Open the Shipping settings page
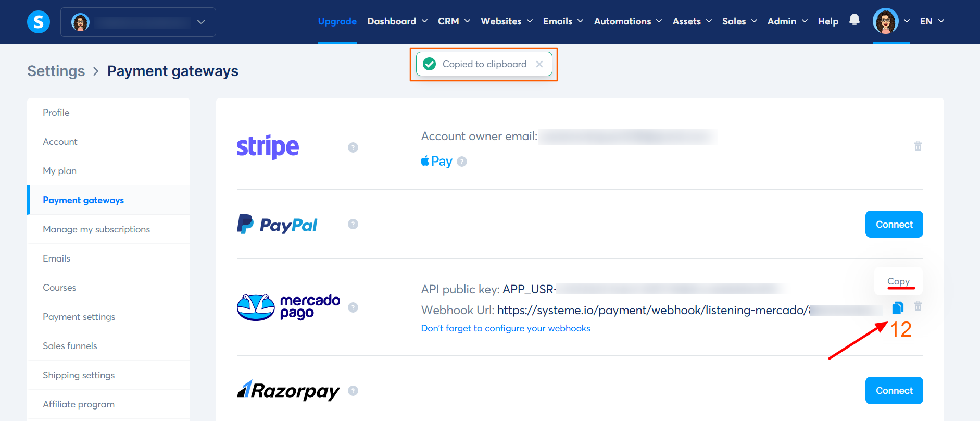This screenshot has width=980, height=421. 108,375
